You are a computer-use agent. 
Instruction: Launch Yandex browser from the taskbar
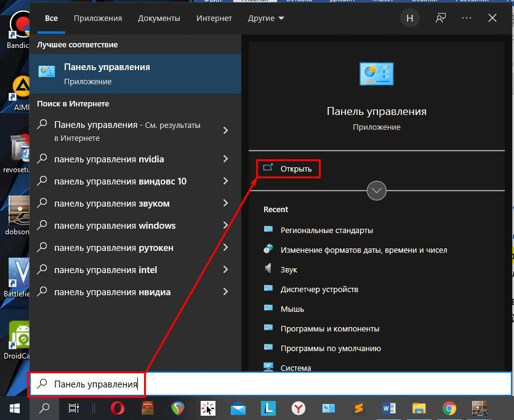(x=298, y=408)
